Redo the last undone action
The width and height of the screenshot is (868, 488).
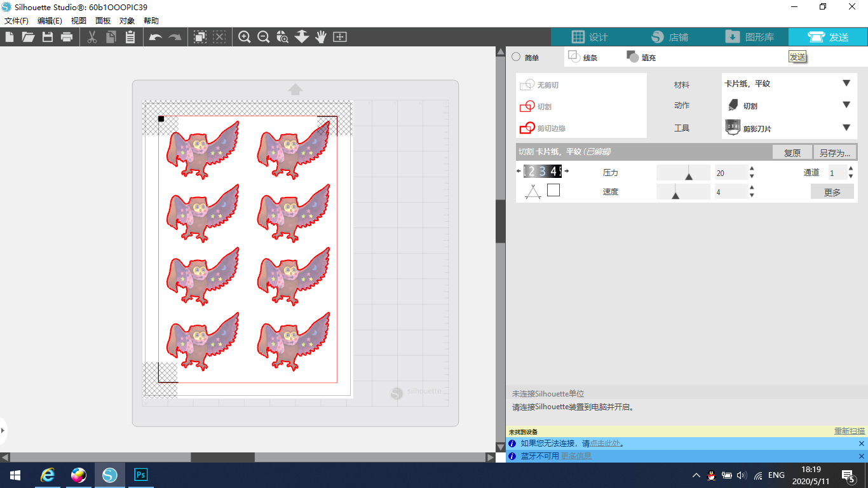pos(175,37)
